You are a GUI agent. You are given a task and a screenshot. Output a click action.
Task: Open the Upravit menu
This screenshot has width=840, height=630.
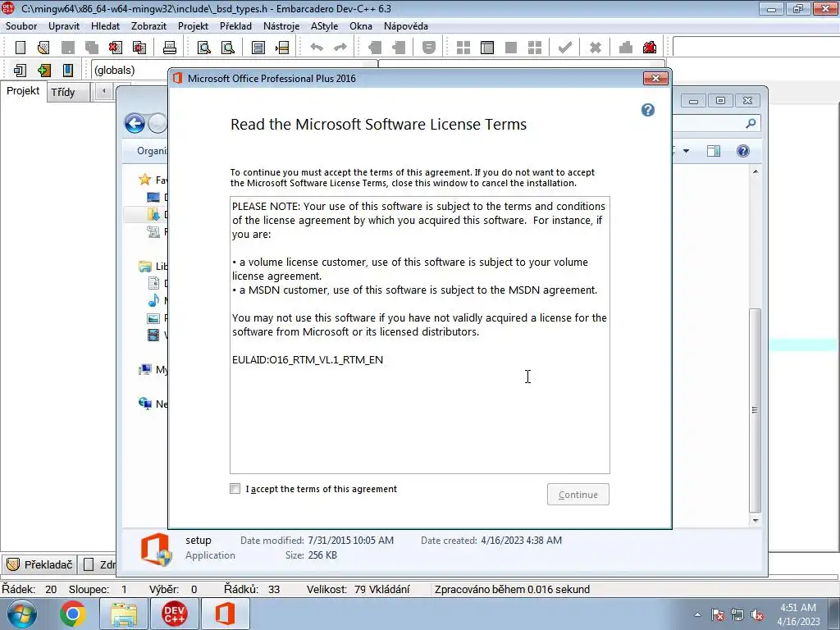click(64, 26)
